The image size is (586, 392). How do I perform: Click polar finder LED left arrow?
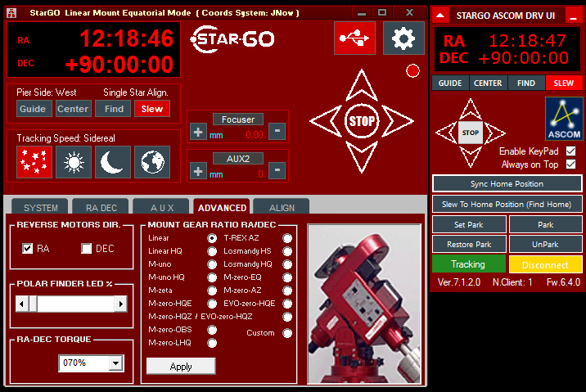21,304
